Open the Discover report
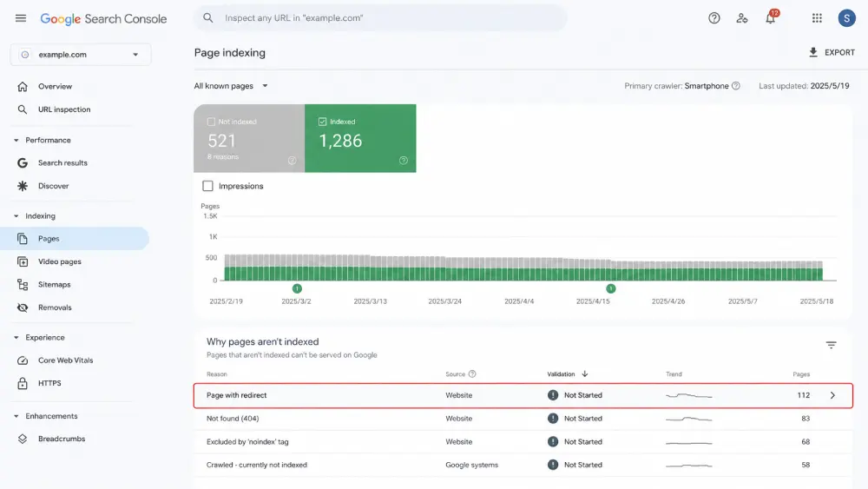 (53, 186)
